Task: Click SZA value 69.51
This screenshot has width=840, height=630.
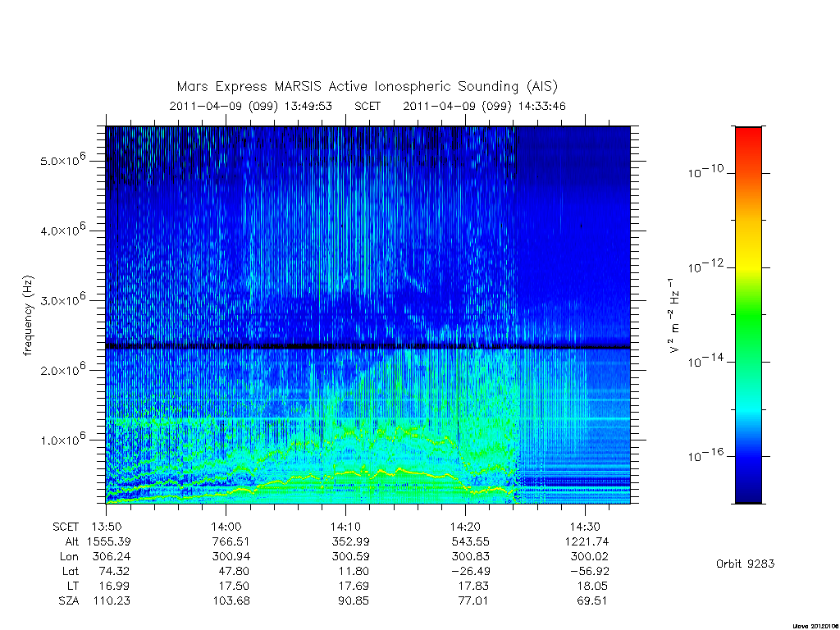Action: click(592, 600)
